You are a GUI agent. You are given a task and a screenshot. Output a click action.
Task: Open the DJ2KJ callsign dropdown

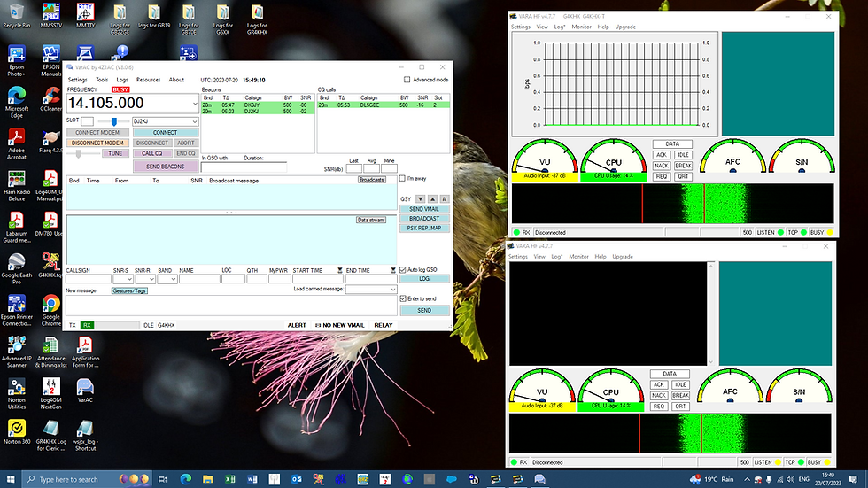click(193, 121)
